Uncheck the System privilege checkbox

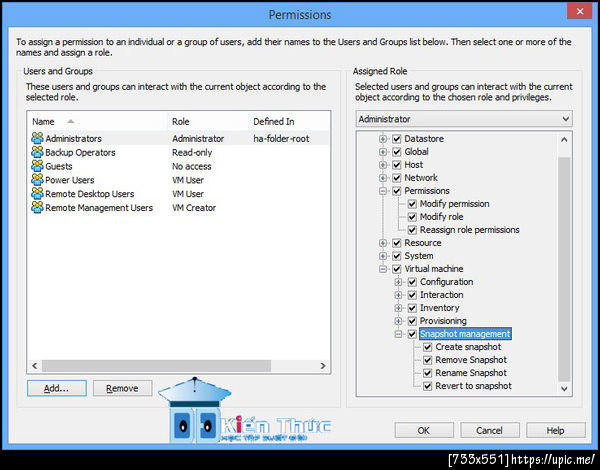397,256
